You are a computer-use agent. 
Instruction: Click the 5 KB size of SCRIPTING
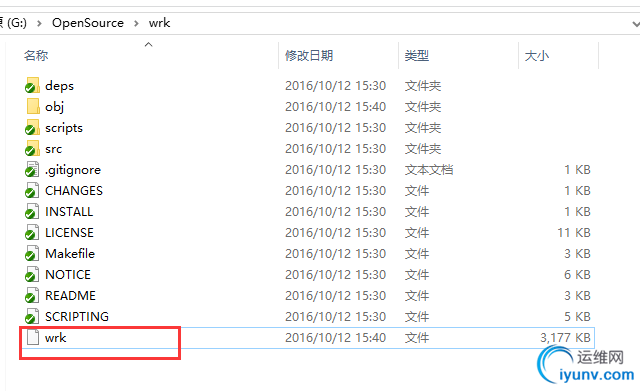pyautogui.click(x=577, y=317)
